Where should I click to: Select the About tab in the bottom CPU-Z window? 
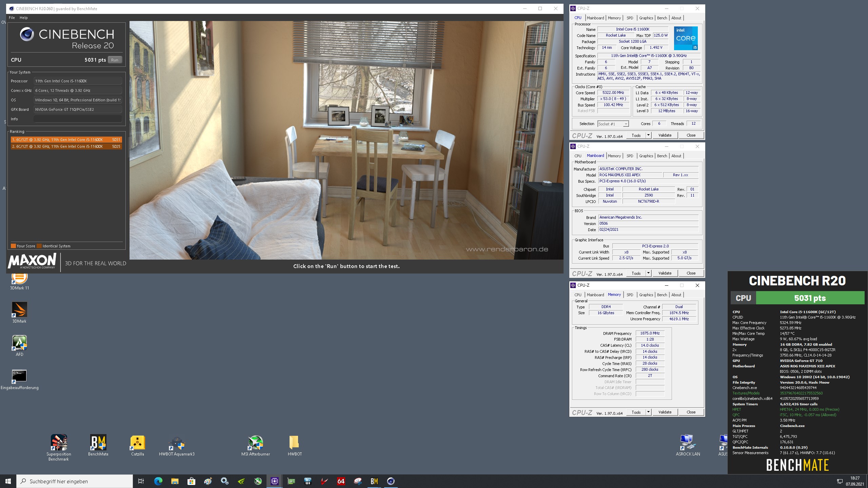(676, 295)
